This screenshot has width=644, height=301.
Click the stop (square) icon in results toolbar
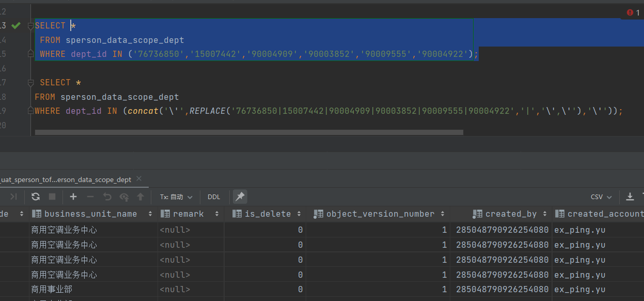click(52, 197)
